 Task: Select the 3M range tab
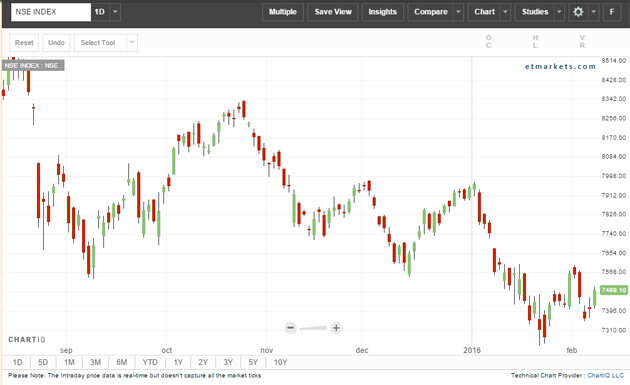(95, 362)
